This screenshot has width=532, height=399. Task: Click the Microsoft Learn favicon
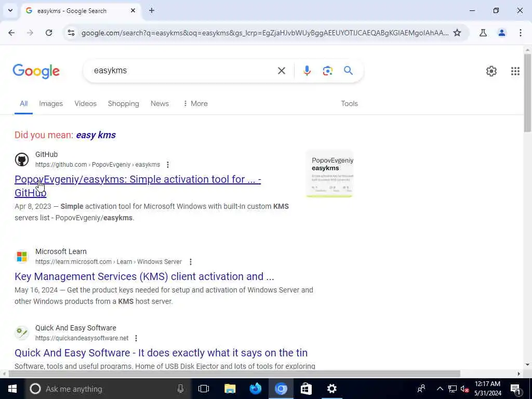point(22,257)
